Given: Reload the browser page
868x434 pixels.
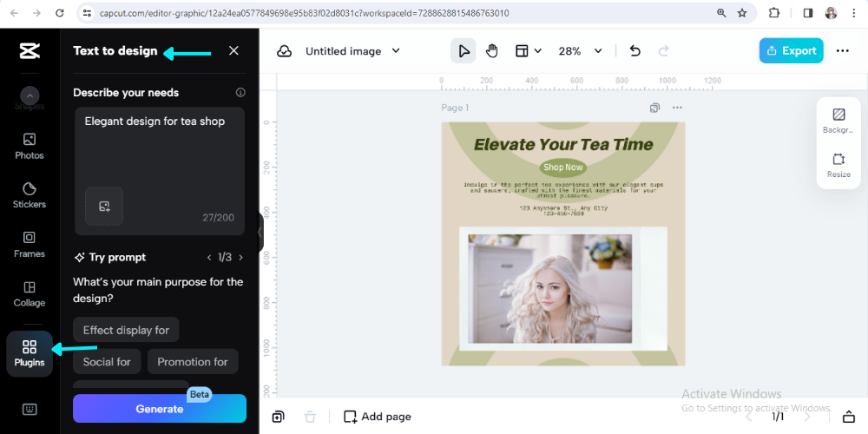Looking at the screenshot, I should click(60, 13).
